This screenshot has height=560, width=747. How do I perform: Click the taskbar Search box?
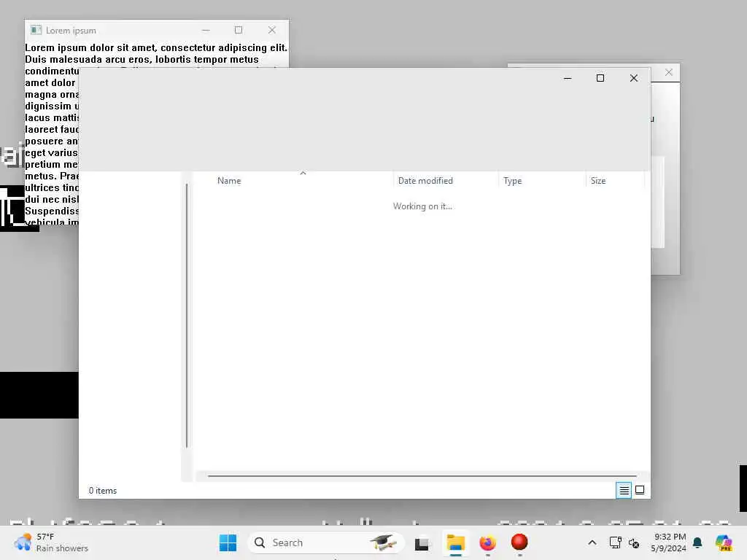point(325,542)
